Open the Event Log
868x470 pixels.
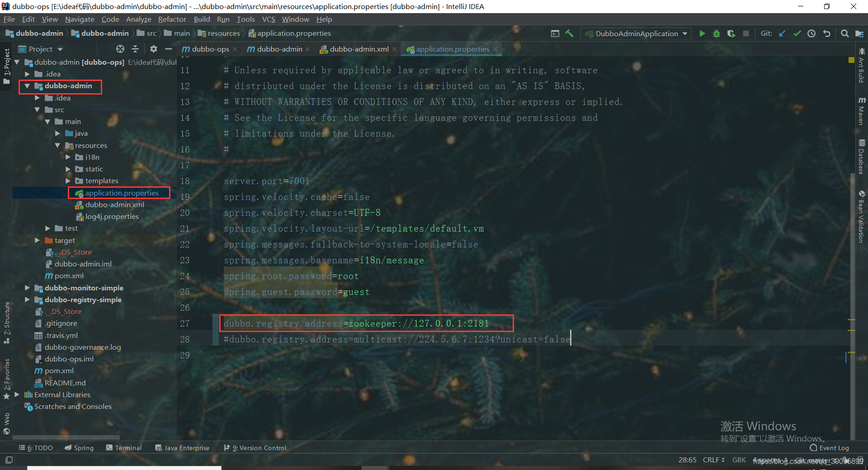829,448
